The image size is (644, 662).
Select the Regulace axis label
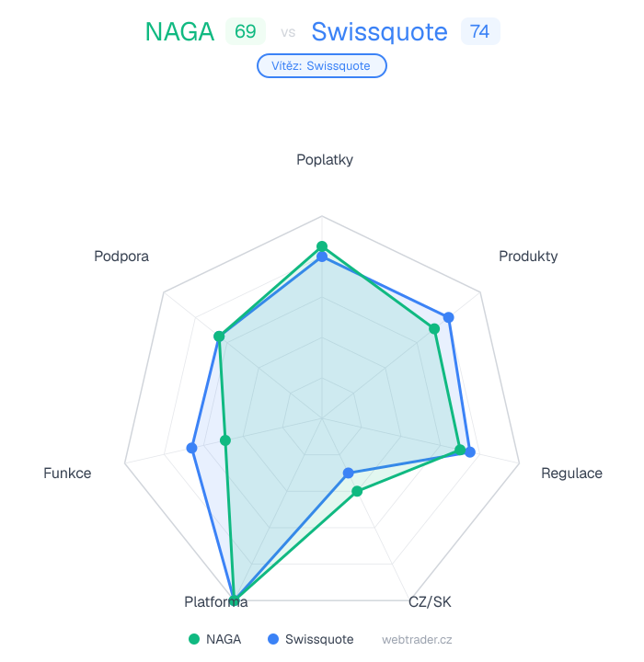tap(571, 474)
